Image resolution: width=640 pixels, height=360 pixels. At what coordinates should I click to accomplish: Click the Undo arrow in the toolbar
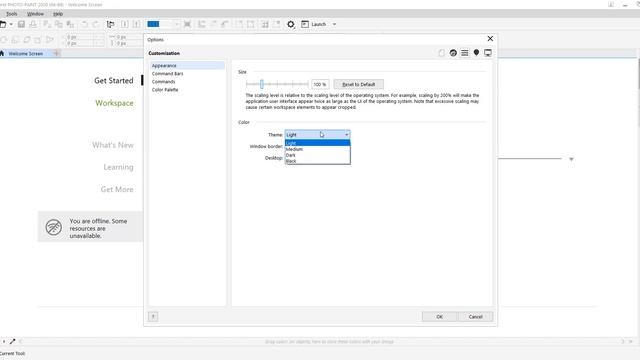(x=84, y=24)
